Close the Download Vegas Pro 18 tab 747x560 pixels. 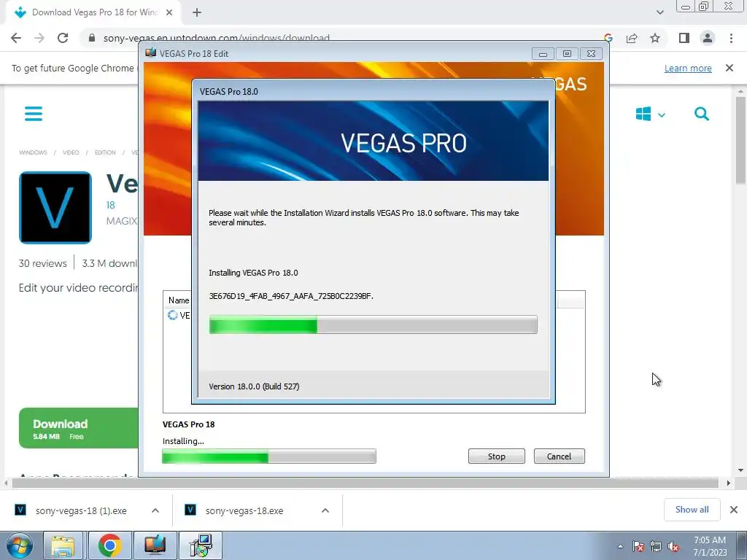tap(169, 12)
